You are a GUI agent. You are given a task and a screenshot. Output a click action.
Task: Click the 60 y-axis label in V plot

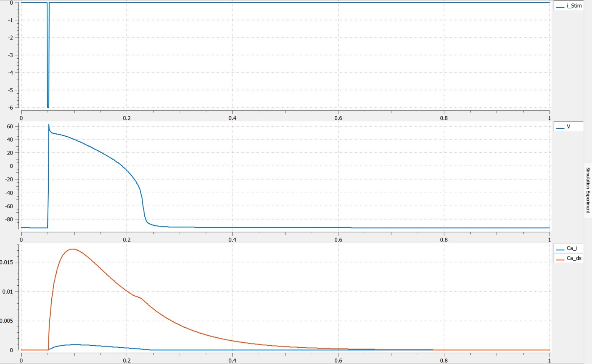[x=10, y=126]
